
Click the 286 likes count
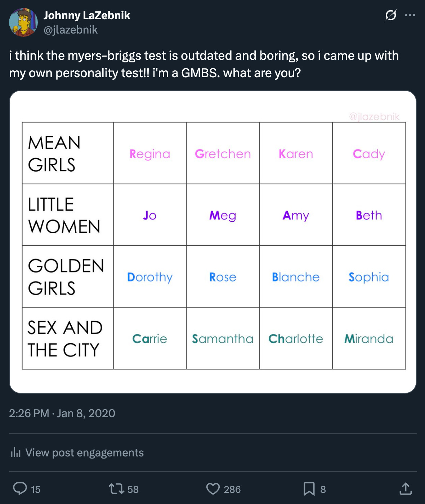(232, 489)
